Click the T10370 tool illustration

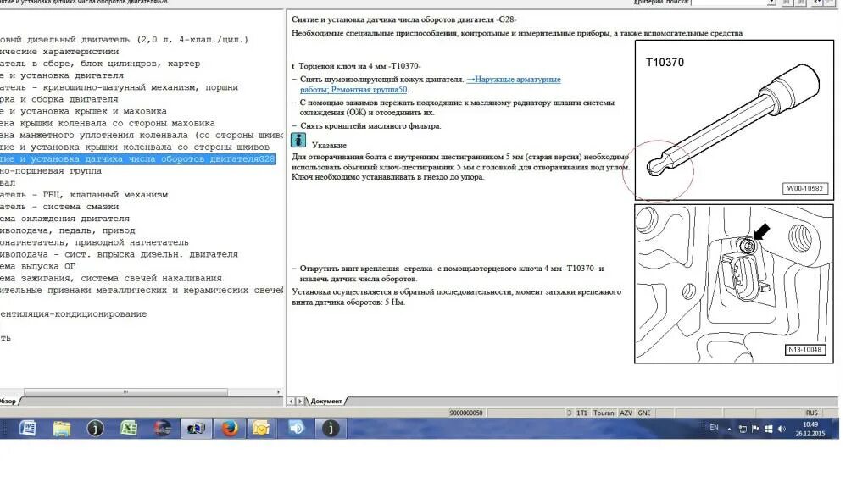[734, 120]
